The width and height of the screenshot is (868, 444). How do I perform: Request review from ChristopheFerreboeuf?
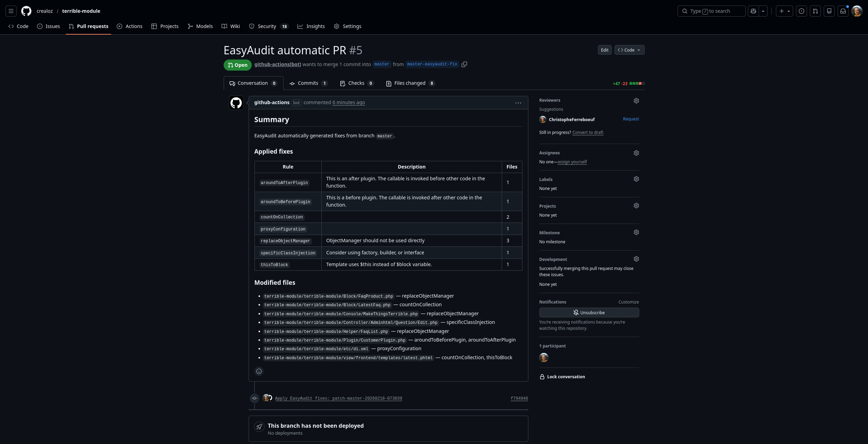click(x=630, y=119)
